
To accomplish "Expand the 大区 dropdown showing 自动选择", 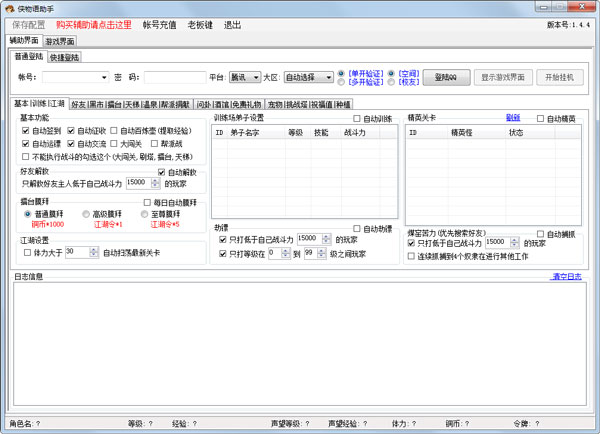I will (326, 77).
